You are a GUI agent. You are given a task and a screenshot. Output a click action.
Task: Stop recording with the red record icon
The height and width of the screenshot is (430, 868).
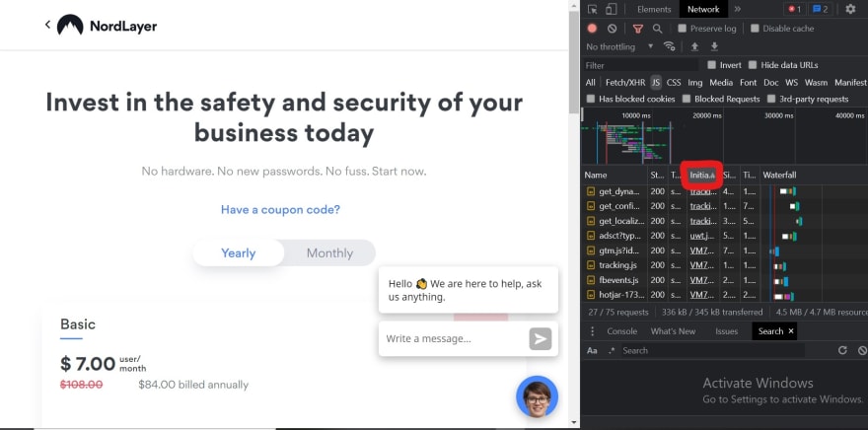(x=593, y=29)
